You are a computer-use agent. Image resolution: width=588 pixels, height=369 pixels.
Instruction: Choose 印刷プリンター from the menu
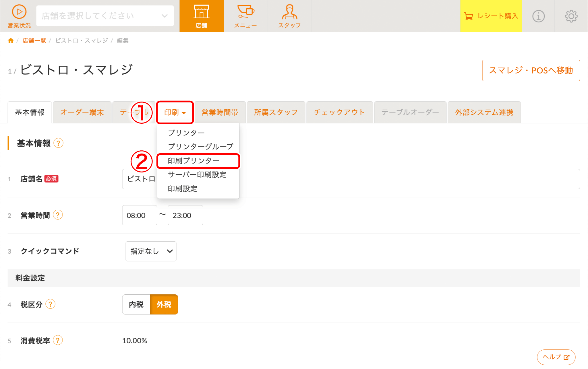tap(198, 161)
